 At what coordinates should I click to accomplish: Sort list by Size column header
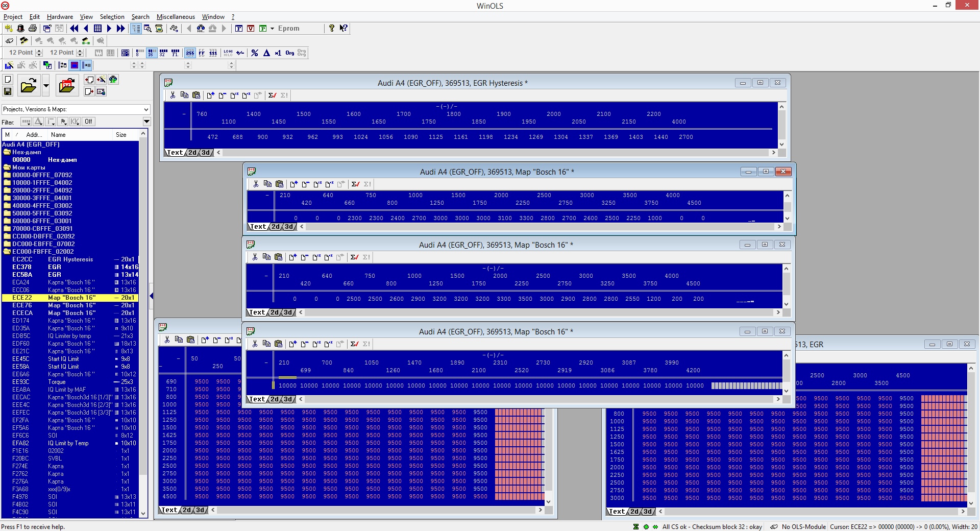[126, 135]
